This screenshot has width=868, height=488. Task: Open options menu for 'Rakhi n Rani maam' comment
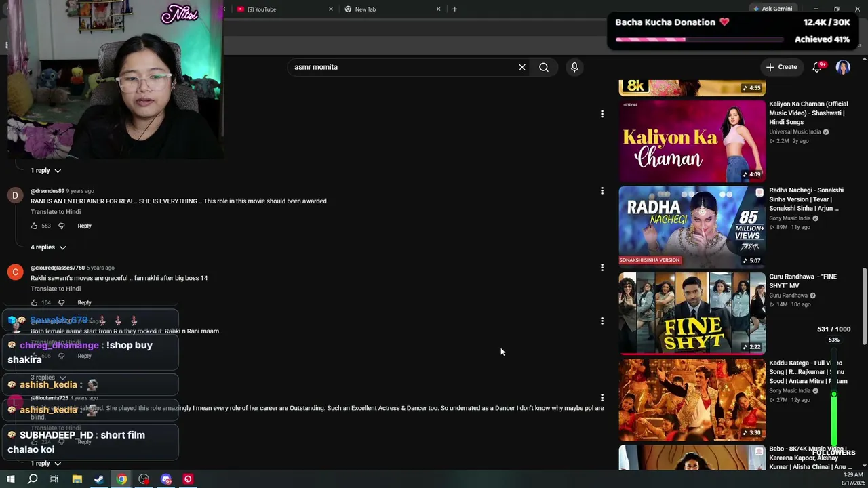[602, 321]
